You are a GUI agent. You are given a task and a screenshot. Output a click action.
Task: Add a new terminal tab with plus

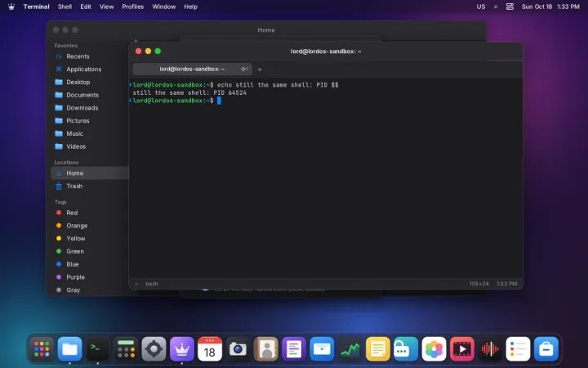[260, 69]
